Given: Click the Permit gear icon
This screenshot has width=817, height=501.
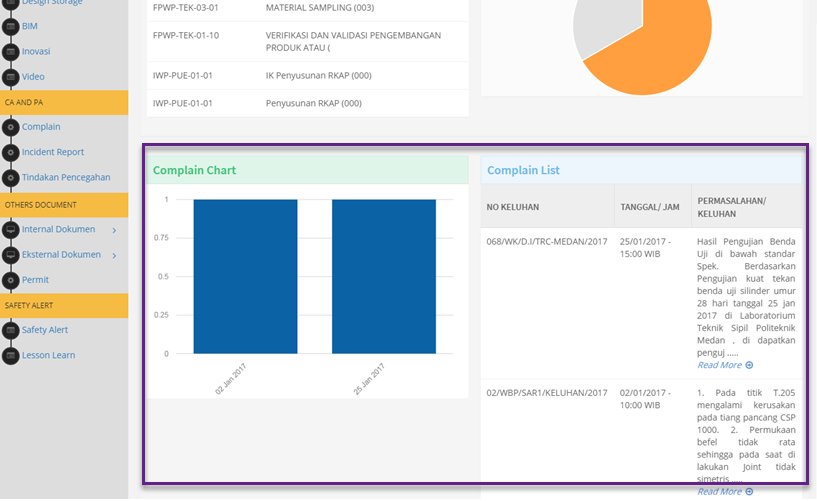Looking at the screenshot, I should tap(10, 280).
